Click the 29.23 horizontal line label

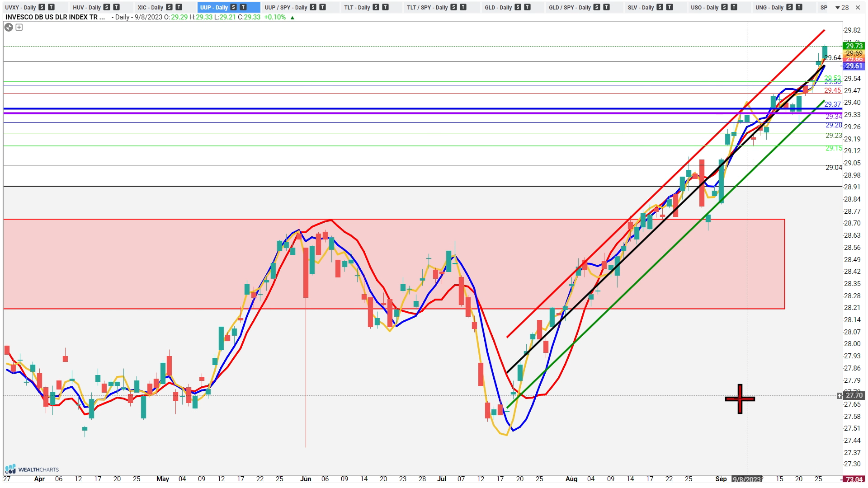click(834, 136)
